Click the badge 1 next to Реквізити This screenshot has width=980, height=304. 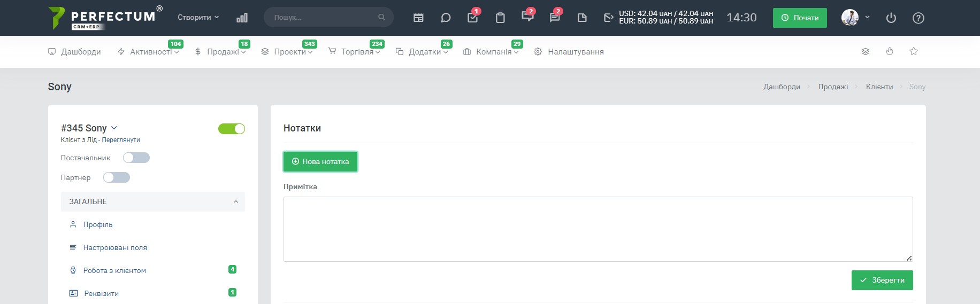(232, 292)
